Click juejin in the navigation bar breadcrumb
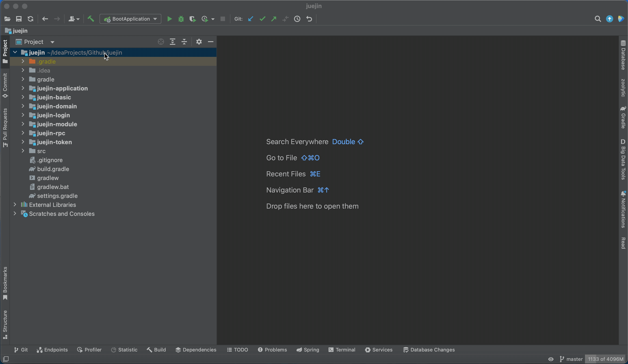Viewport: 628px width, 364px height. coord(16,31)
